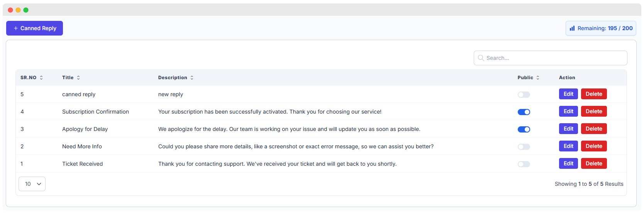Delete the Ticket Received reply

click(594, 163)
